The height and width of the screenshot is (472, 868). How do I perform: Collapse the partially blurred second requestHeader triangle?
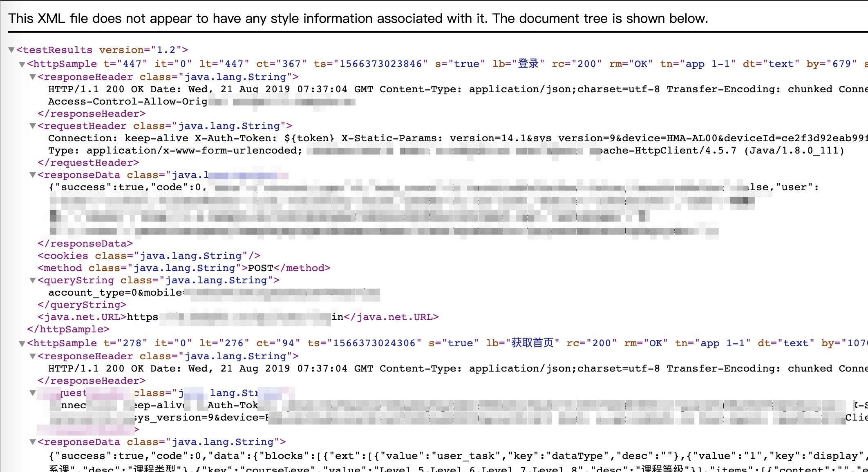pos(33,393)
